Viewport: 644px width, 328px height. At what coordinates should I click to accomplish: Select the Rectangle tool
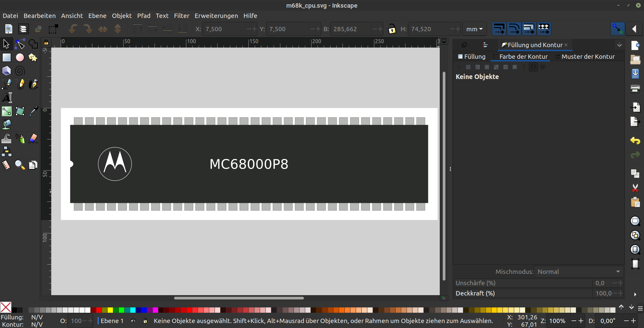pyautogui.click(x=6, y=57)
